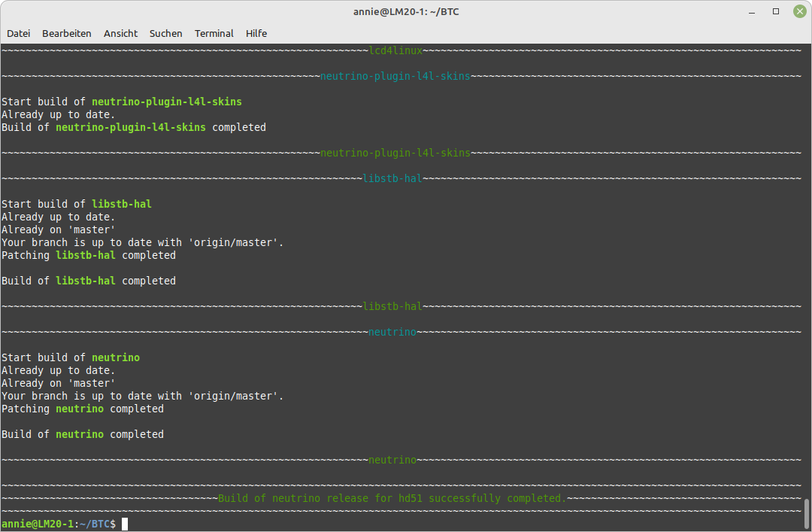Minimize the terminal window

coord(754,12)
